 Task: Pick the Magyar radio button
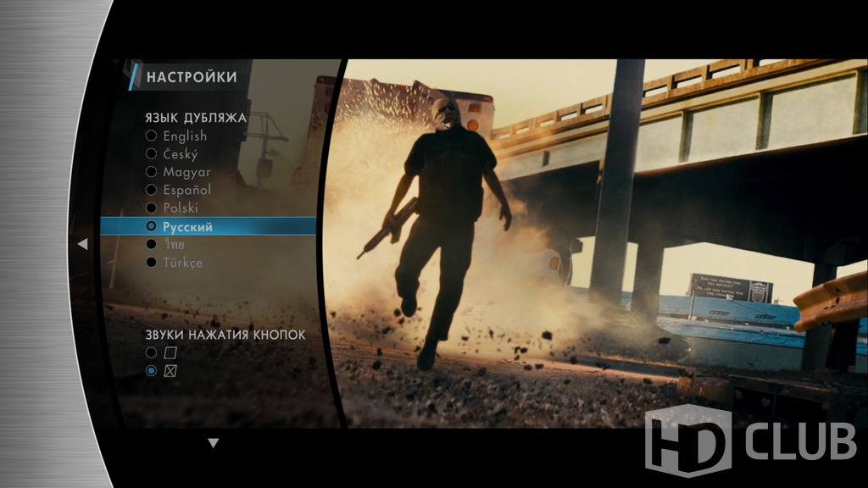point(151,171)
